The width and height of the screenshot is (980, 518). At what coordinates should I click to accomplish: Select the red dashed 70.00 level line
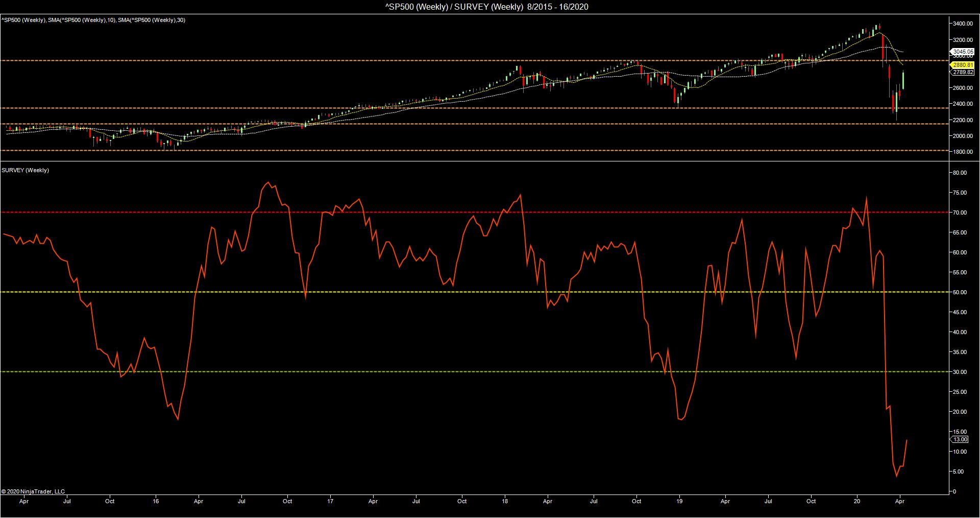point(459,213)
